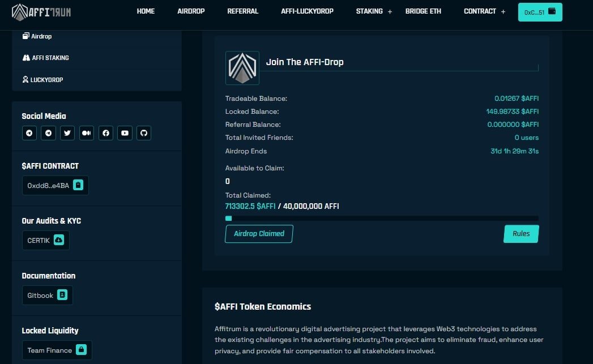
Task: Click the '0 users' invited friends value
Action: pyautogui.click(x=526, y=138)
